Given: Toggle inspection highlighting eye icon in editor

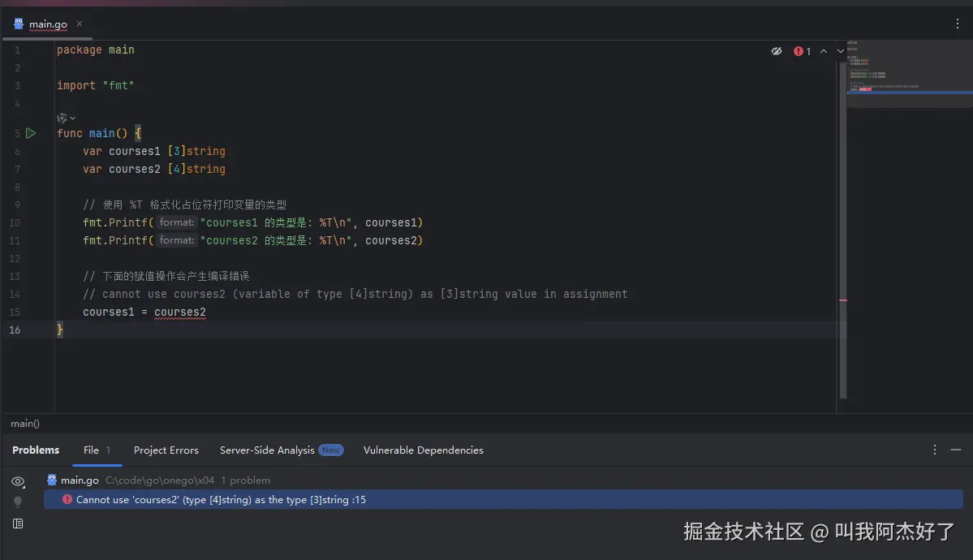Looking at the screenshot, I should point(777,51).
